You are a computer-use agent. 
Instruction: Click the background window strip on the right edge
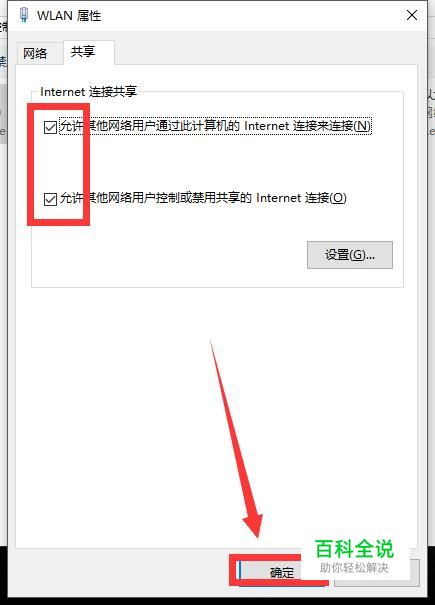[431, 270]
